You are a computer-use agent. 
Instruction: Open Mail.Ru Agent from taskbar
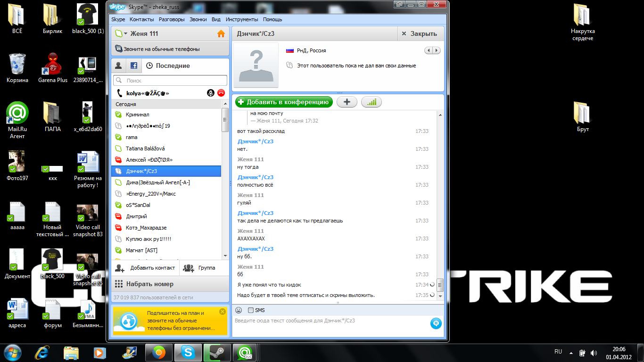(244, 352)
